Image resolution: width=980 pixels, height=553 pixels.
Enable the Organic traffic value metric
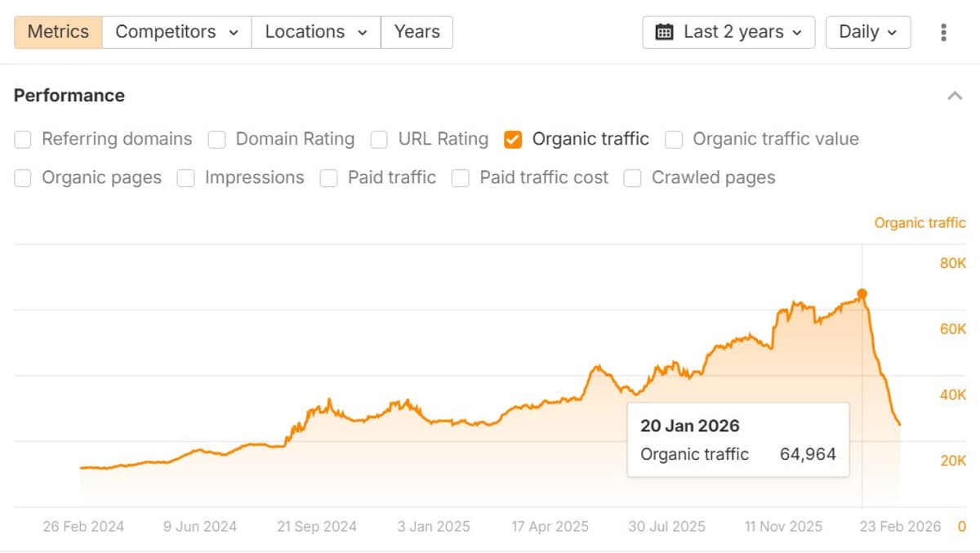[674, 140]
